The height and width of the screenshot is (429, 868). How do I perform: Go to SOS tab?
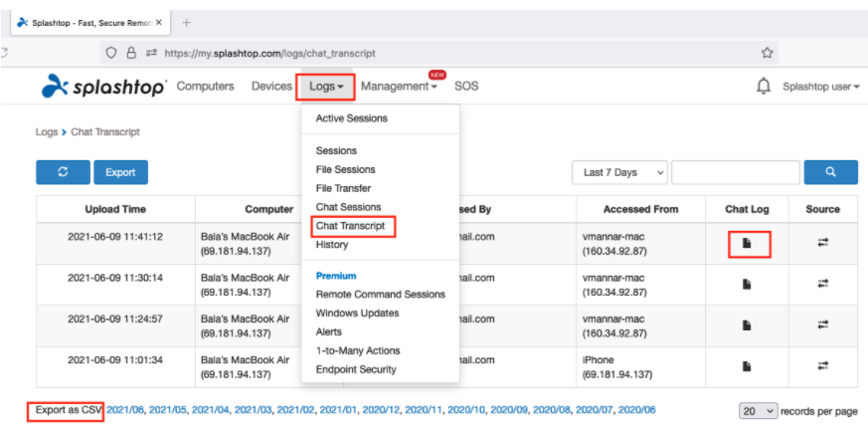click(466, 87)
